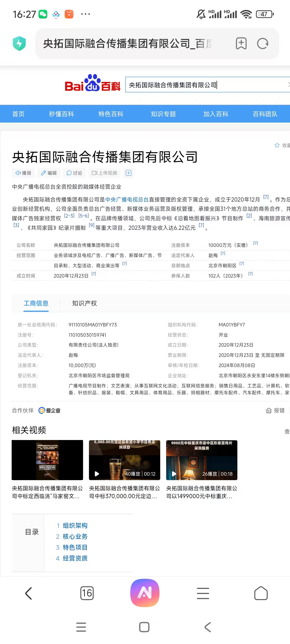Tap the plus icon beside 上传视频
This screenshot has width=290, height=644.
(128, 173)
